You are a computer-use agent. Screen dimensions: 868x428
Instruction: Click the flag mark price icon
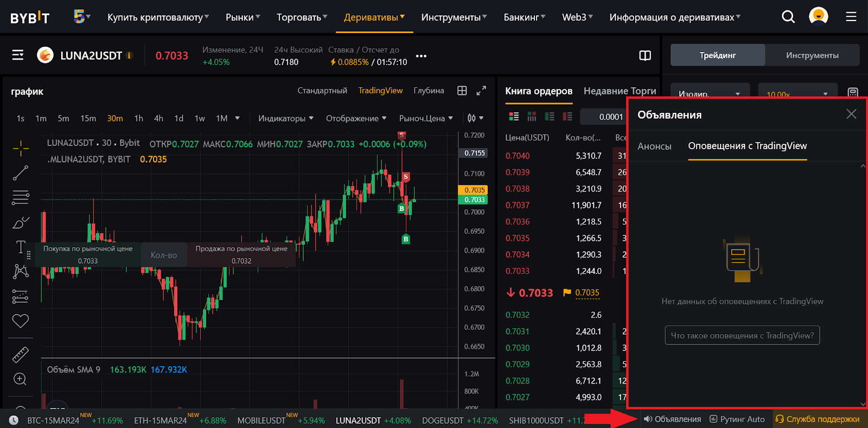point(567,292)
